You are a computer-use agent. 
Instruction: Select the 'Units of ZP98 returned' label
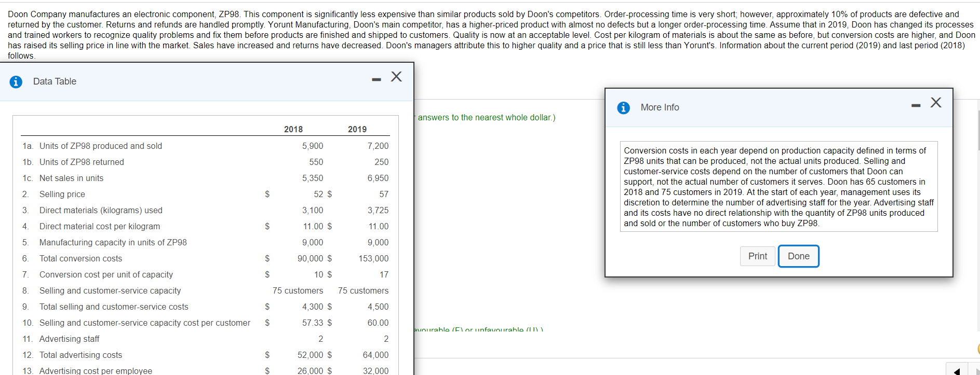[82, 162]
